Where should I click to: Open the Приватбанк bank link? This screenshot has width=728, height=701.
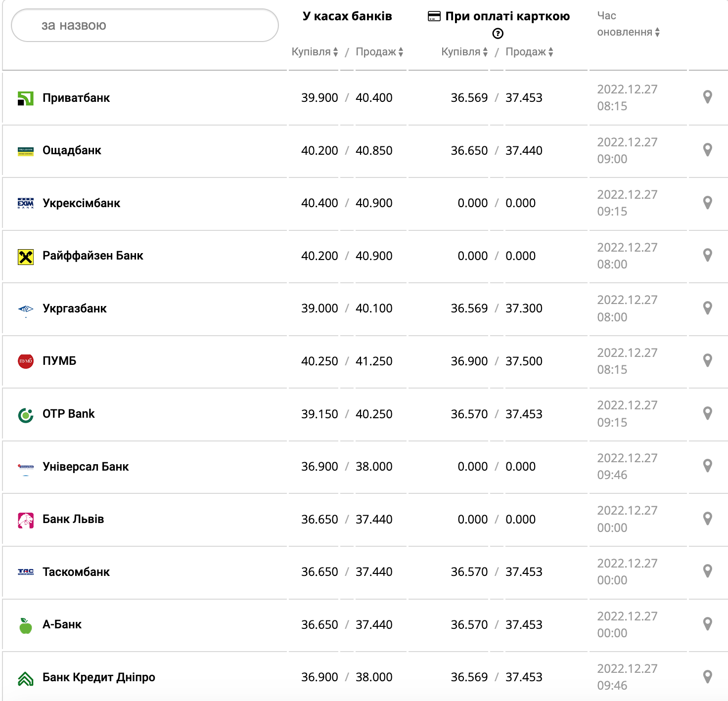point(76,98)
